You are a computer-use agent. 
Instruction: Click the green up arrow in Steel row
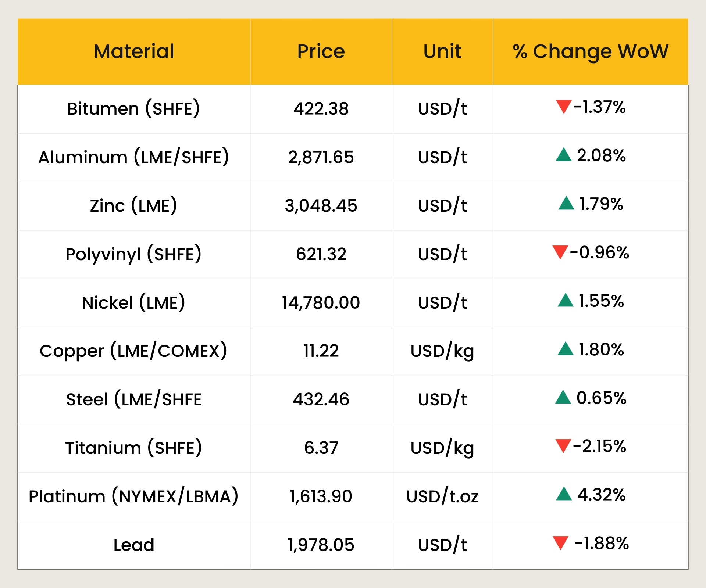point(563,398)
